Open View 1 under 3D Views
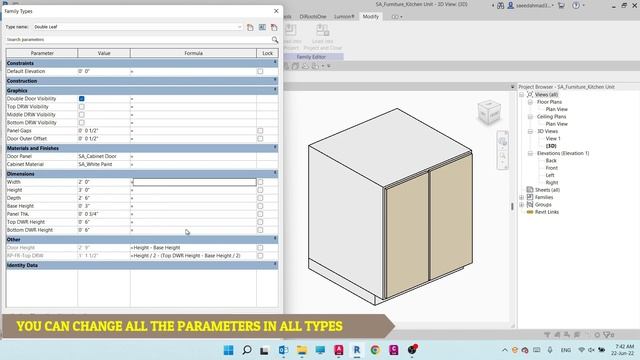Image resolution: width=640 pixels, height=360 pixels. pyautogui.click(x=553, y=139)
